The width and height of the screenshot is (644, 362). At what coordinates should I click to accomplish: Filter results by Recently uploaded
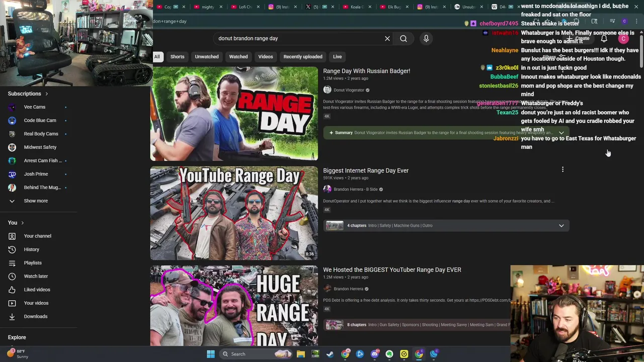(303, 57)
